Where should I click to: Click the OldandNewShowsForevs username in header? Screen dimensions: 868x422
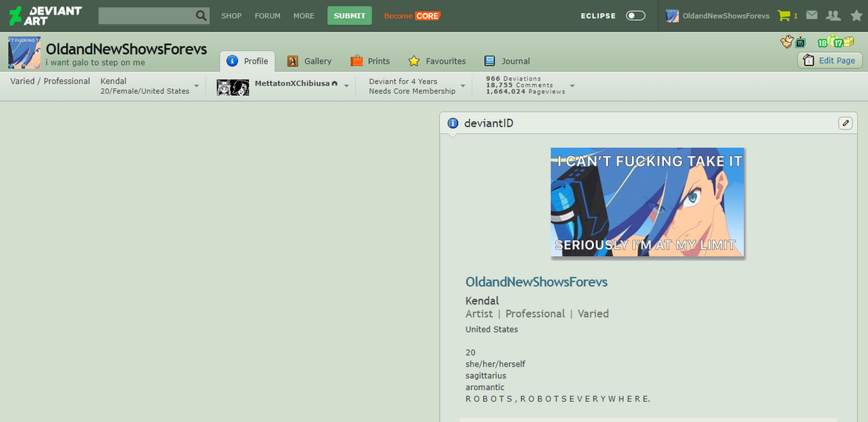(726, 16)
